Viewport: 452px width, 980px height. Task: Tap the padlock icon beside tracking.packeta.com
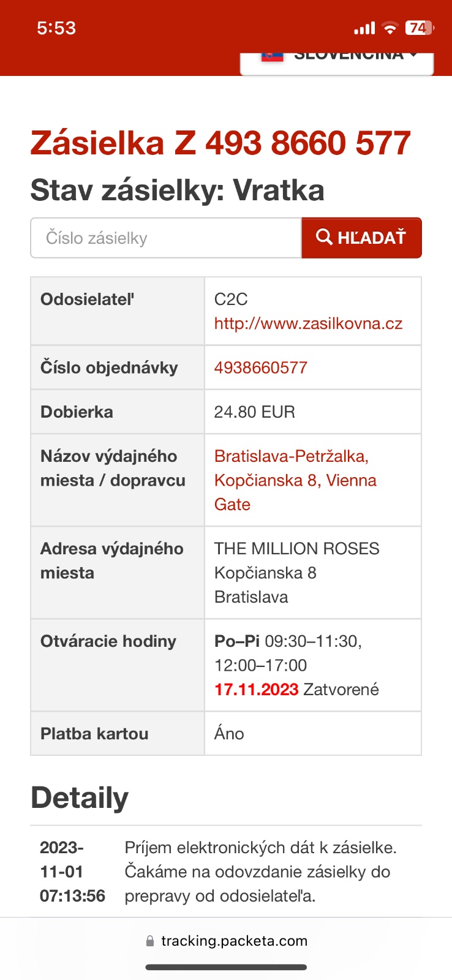pos(150,941)
